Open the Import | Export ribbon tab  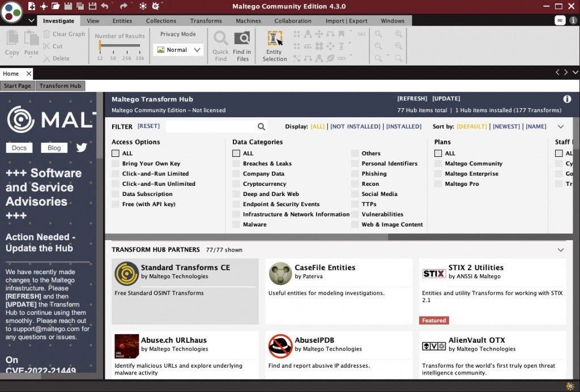click(346, 21)
